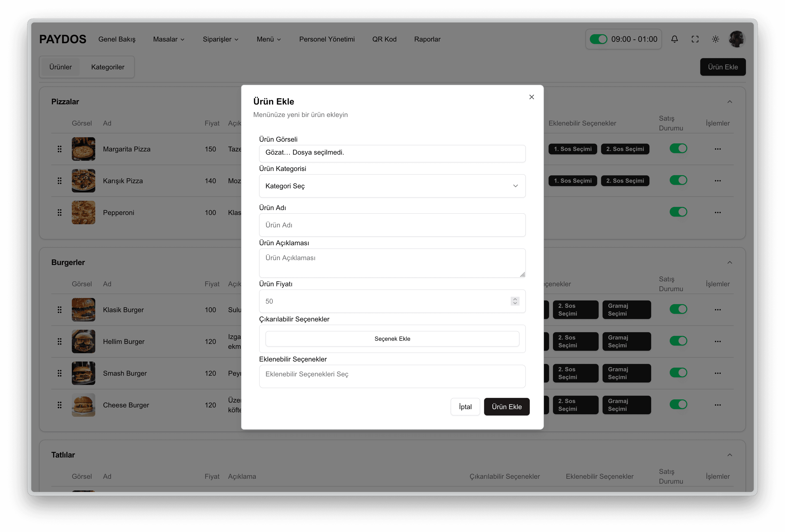
Task: Open actions menu for Margarita Pizza
Action: click(717, 149)
